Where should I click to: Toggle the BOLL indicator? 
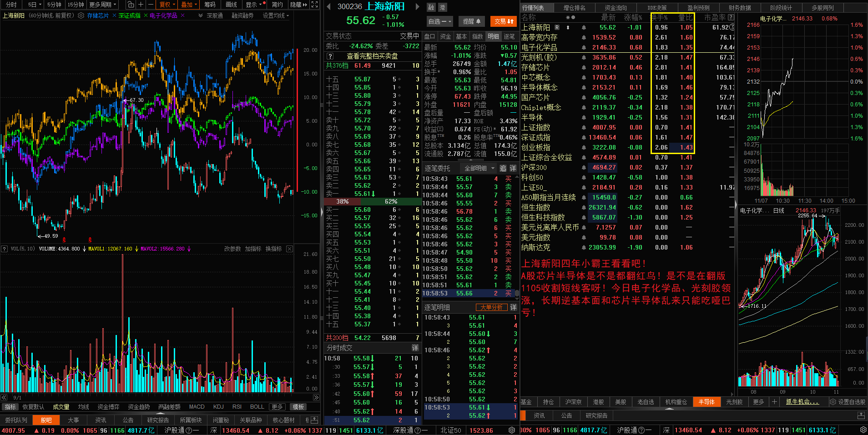pos(257,407)
